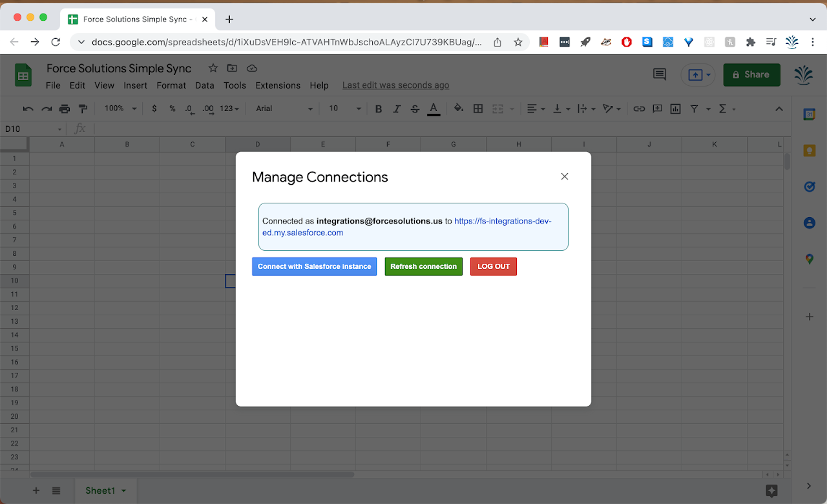The height and width of the screenshot is (504, 827).
Task: Click the Insert link icon
Action: pos(639,109)
